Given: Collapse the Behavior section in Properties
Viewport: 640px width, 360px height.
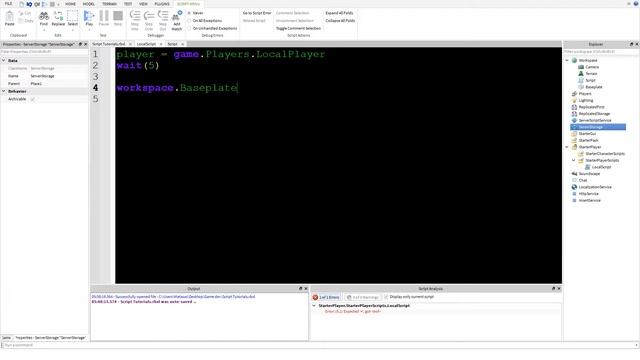Looking at the screenshot, I should click(4, 91).
